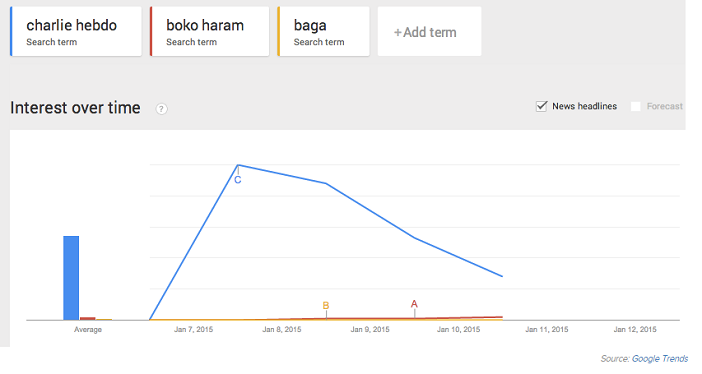702x374 pixels.
Task: Click the Interest over time heading
Action: pos(75,108)
